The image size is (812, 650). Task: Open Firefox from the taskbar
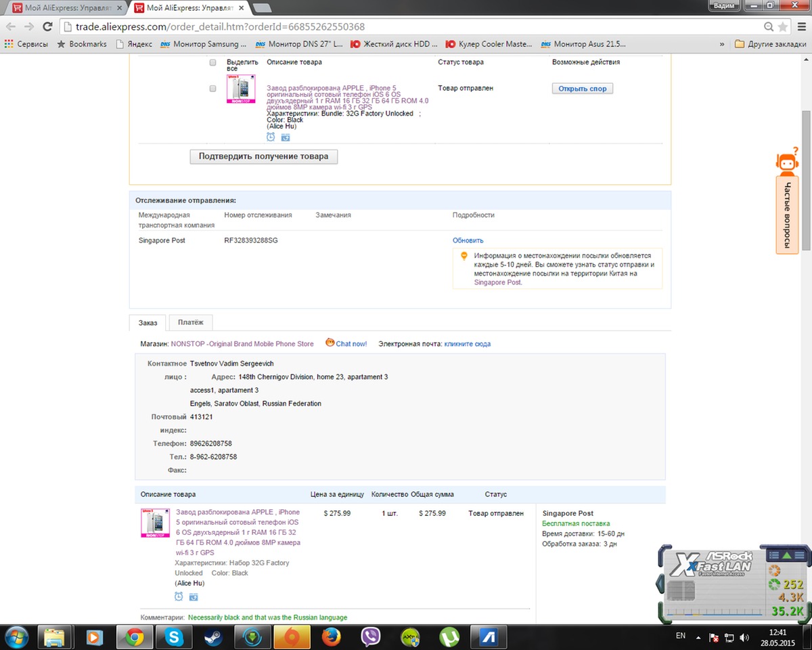click(x=331, y=637)
